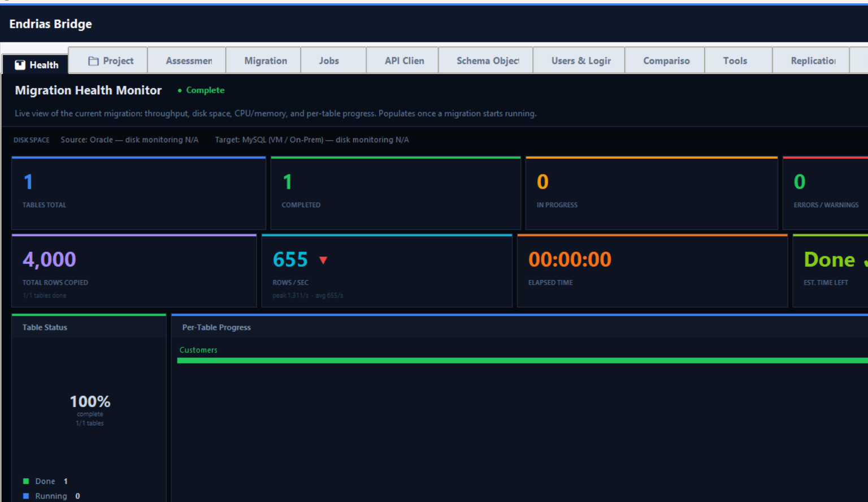The width and height of the screenshot is (868, 502).
Task: Click the green Done legend square
Action: (x=26, y=481)
